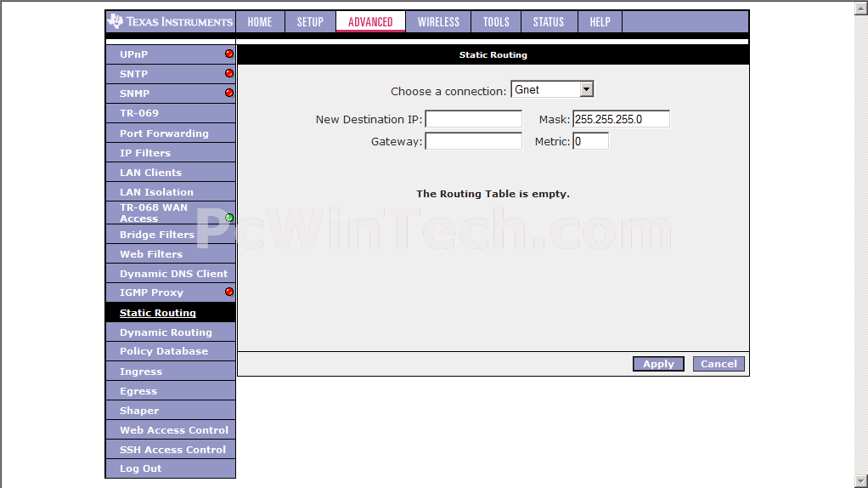Viewport: 868px width, 488px height.
Task: Open Port Forwarding in the sidebar
Action: 164,133
